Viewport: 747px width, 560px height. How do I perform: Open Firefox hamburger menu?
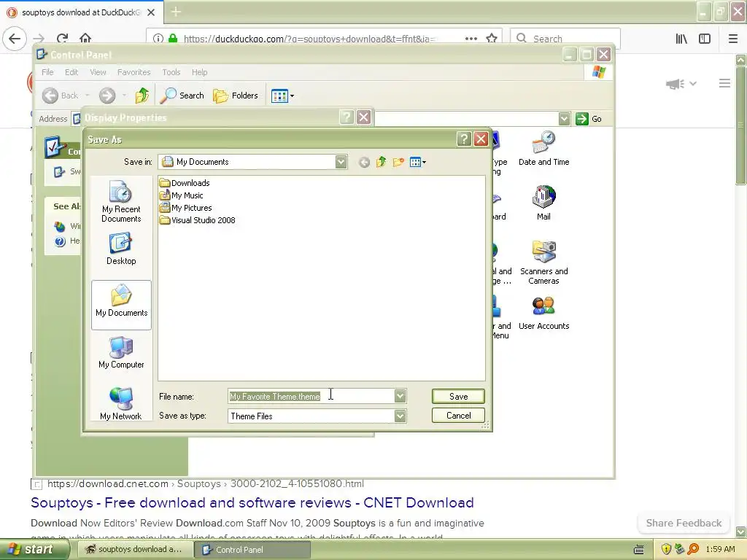[733, 39]
